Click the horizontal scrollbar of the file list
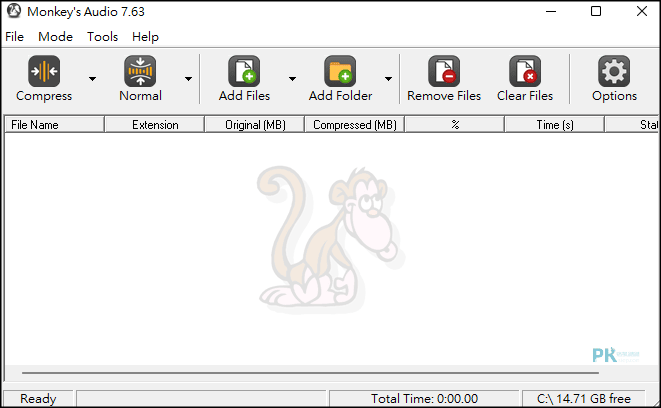 [310, 373]
